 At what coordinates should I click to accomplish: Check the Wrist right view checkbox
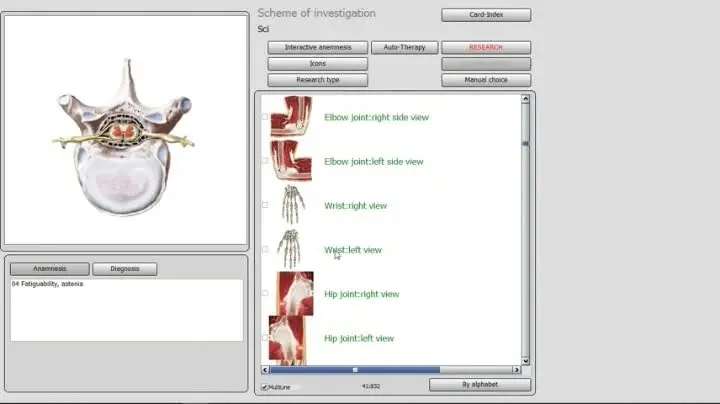coord(265,205)
